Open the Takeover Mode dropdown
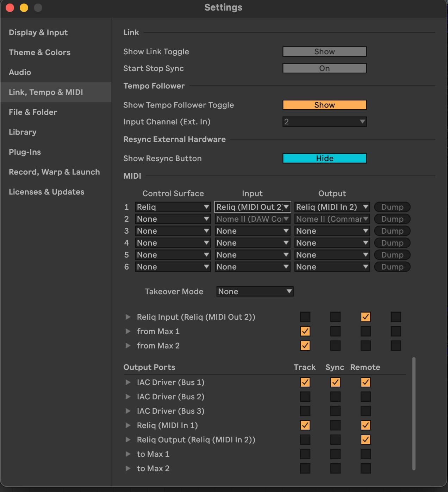 pyautogui.click(x=255, y=291)
